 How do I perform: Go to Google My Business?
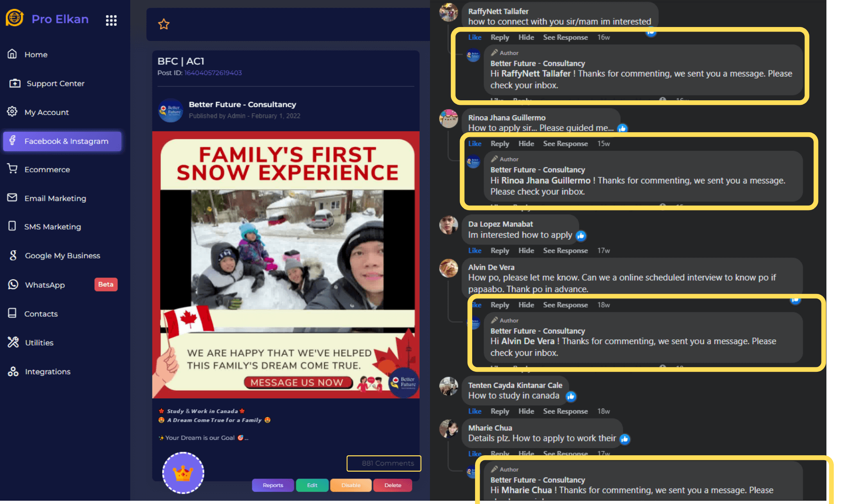[x=62, y=255]
